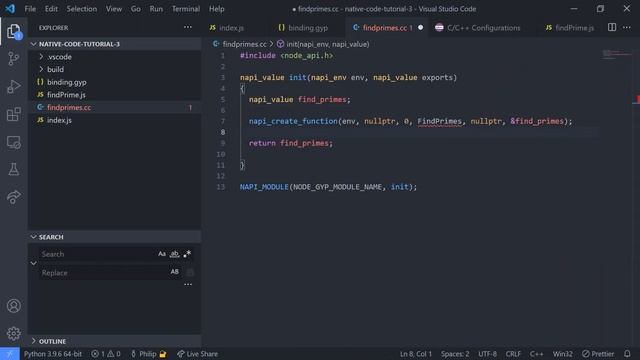Click Prettier status bar item
640x360 pixels.
[598, 354]
